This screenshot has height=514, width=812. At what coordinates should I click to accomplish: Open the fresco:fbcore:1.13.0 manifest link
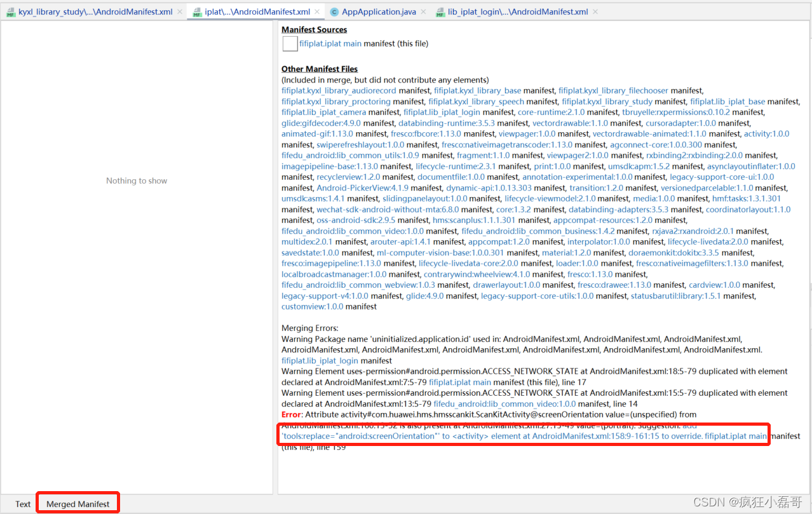[425, 133]
